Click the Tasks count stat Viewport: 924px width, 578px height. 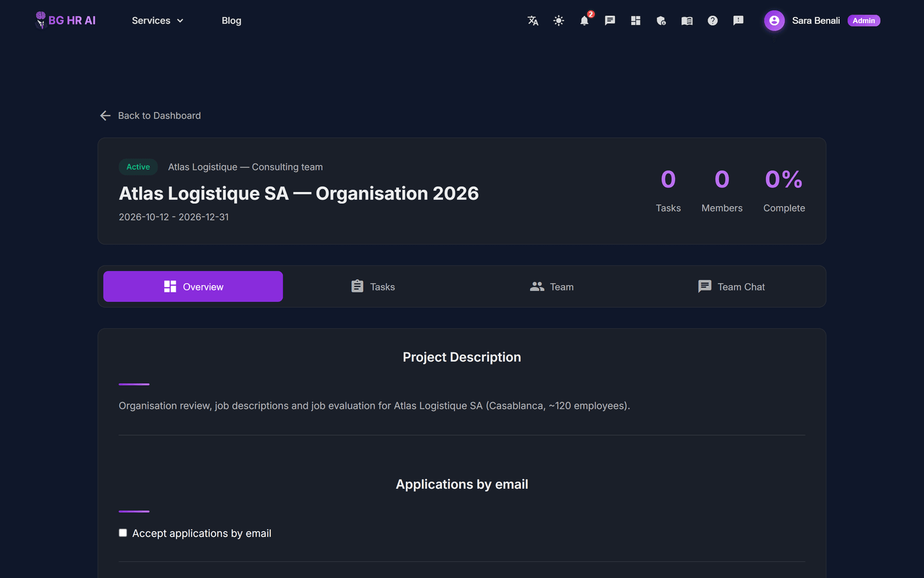pyautogui.click(x=668, y=191)
